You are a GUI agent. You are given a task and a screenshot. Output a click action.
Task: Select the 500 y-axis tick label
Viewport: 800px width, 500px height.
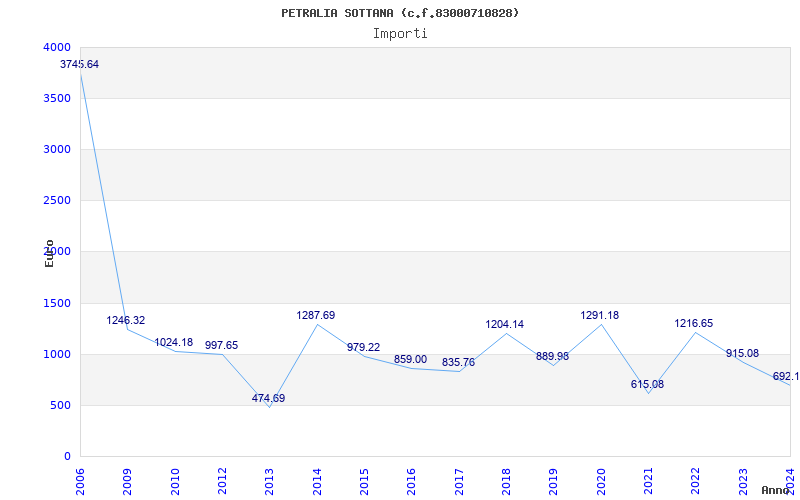(x=60, y=406)
